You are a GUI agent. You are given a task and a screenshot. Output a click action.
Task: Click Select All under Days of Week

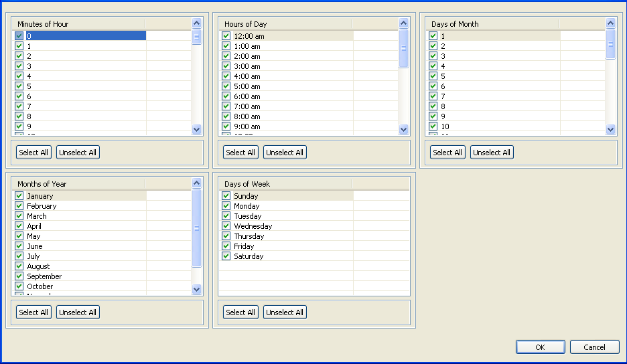pos(240,312)
